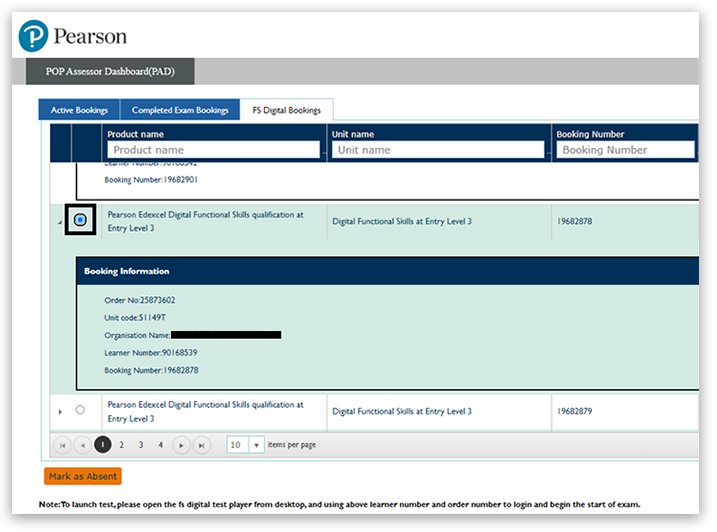Go to page 2 of results
Viewport: 717px width, 532px height.
(121, 445)
